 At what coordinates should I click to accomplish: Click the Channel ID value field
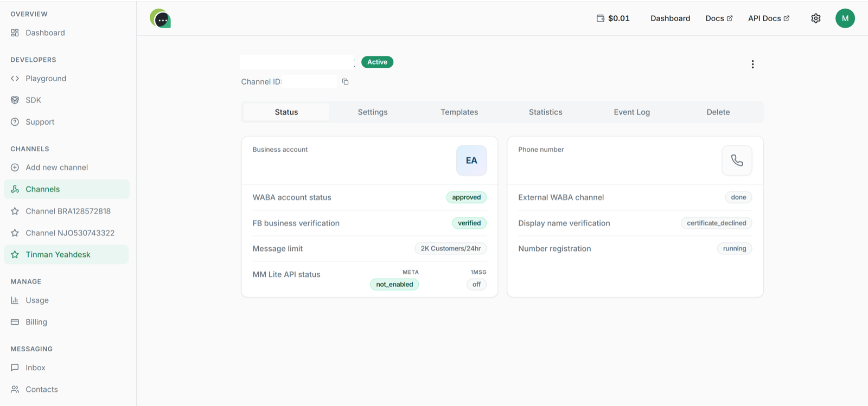pos(310,82)
